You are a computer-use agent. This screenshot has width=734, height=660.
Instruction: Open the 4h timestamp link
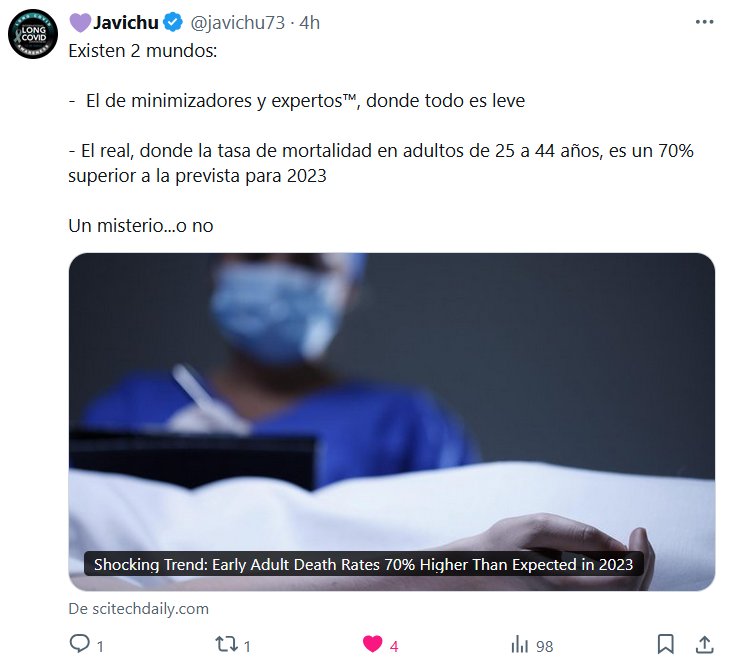[309, 22]
